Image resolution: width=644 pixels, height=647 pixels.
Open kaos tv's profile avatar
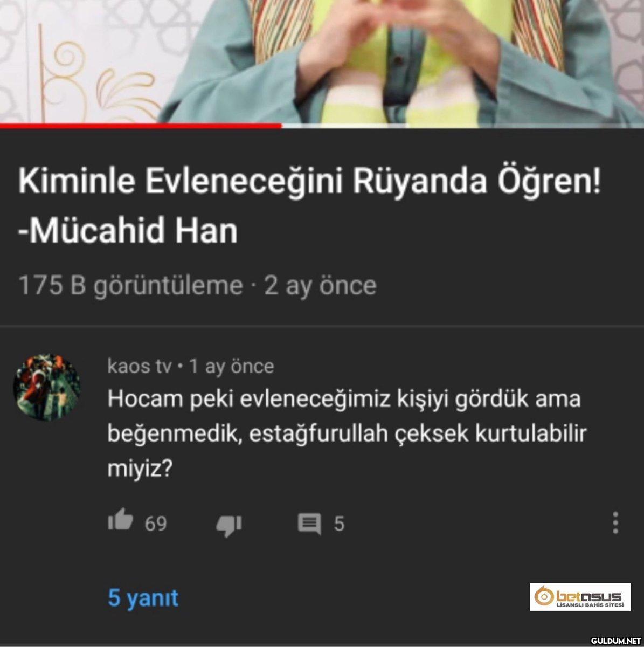47,387
